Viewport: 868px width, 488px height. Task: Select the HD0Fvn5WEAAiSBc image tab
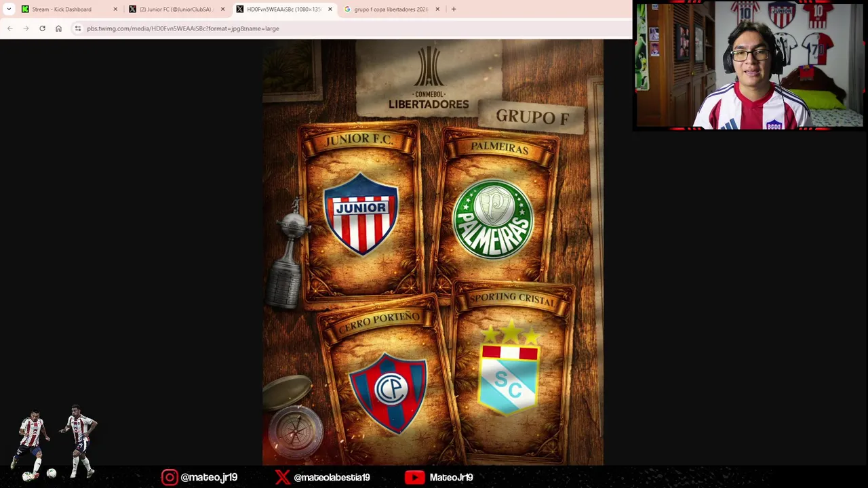pyautogui.click(x=283, y=9)
